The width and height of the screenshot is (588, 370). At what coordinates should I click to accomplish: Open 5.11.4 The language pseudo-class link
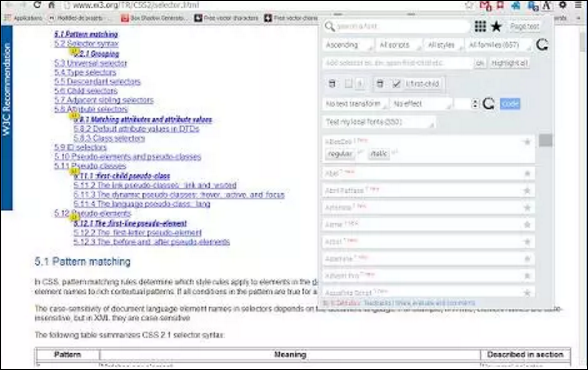[x=142, y=204]
